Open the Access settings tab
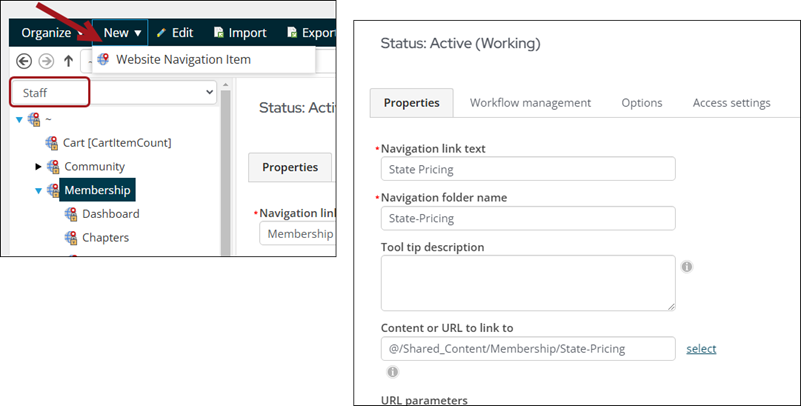Screen dimensions: 801x406 coord(731,103)
